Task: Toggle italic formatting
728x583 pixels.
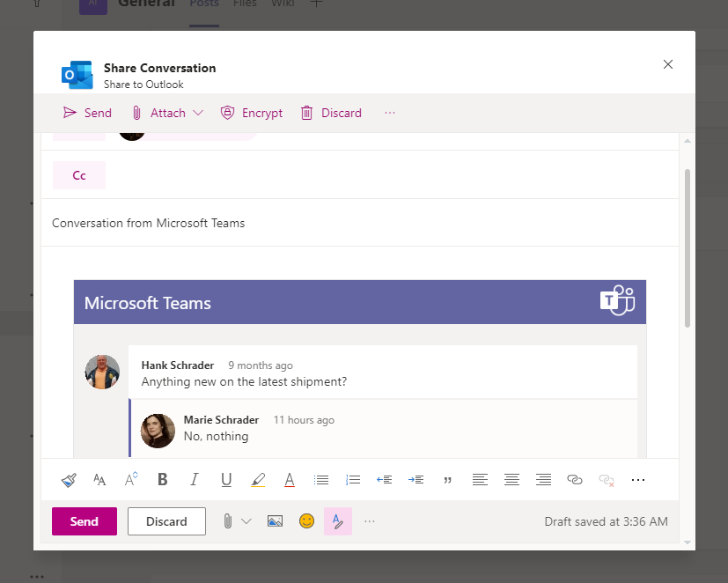Action: tap(195, 479)
